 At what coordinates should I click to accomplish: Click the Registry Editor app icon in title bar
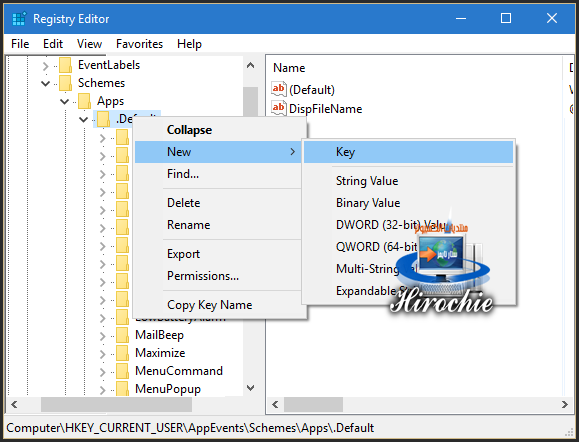[19, 18]
